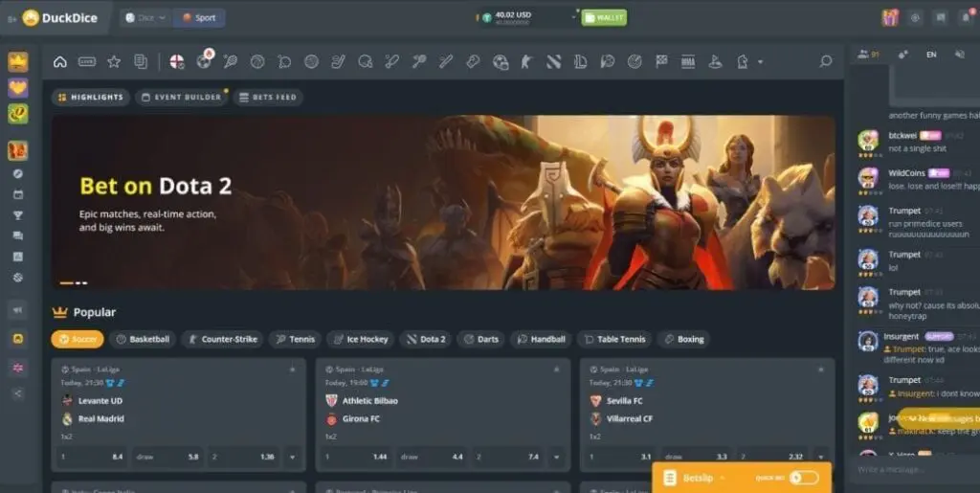Open the Live events icon

pyautogui.click(x=87, y=62)
